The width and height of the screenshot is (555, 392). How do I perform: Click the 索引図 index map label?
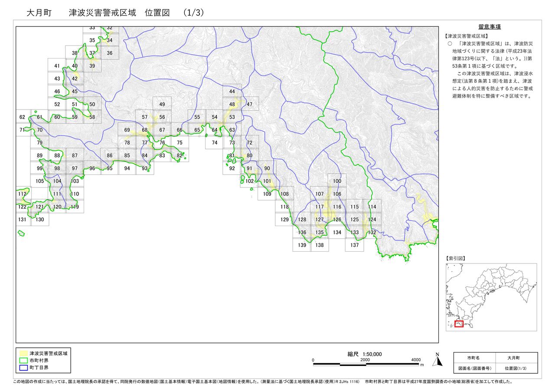click(x=456, y=258)
